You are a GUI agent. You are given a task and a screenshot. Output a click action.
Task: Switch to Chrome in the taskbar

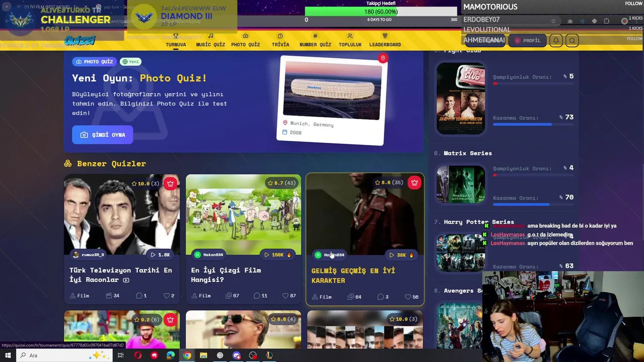(x=187, y=355)
